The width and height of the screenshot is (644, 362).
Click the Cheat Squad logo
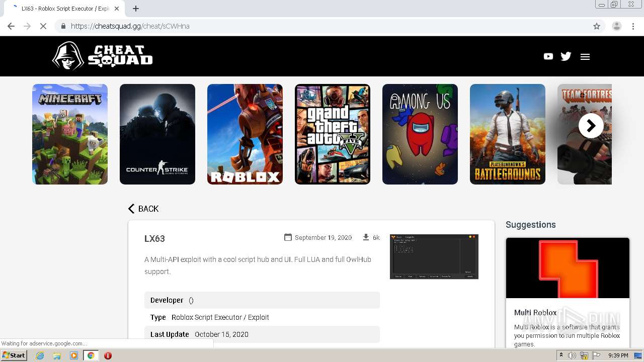click(x=102, y=56)
